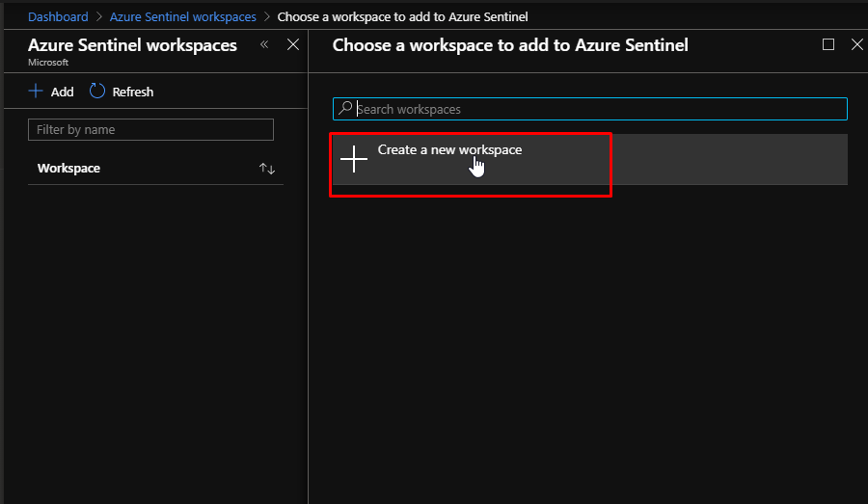Viewport: 868px width, 504px height.
Task: Close the Azure Sentinel workspaces blade
Action: click(293, 44)
